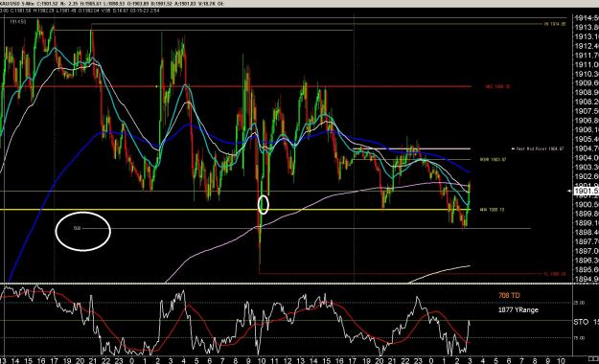599x364 pixels.
Task: Click the 1897.0 price axis label
Action: tap(587, 251)
